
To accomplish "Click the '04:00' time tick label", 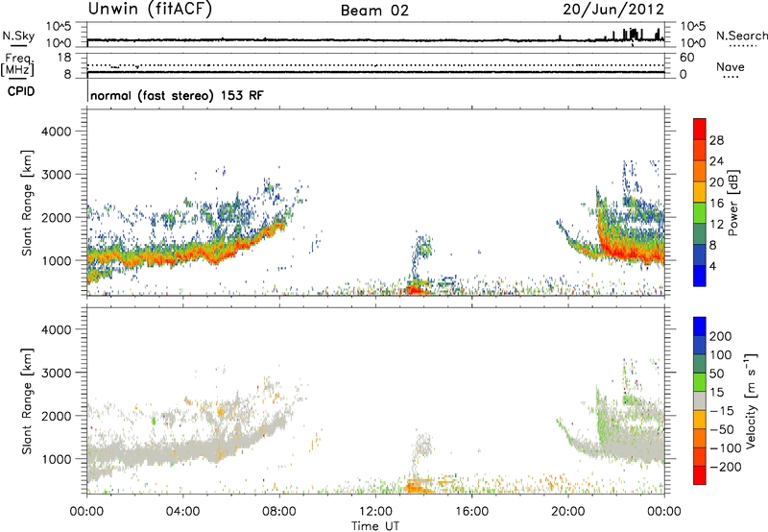I will point(182,512).
